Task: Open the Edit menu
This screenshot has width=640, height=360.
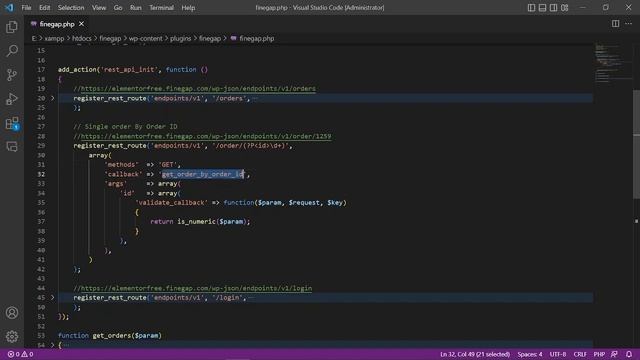Action: click(44, 8)
